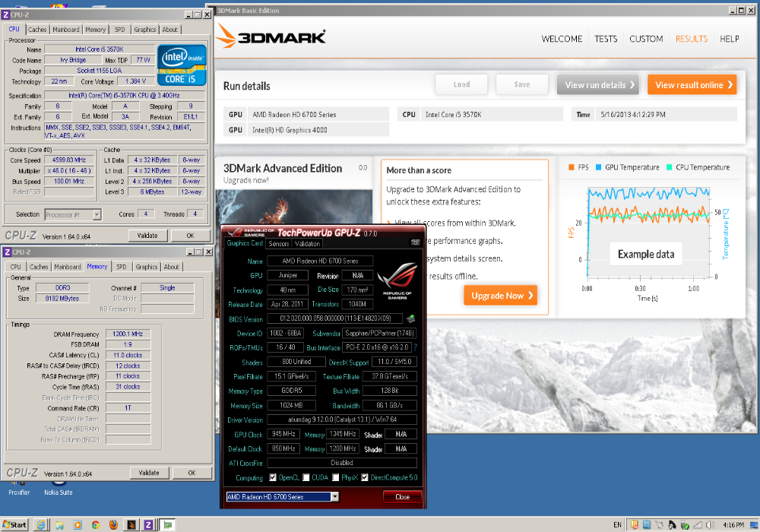Click OK in the lower CPU-Z window

(192, 473)
